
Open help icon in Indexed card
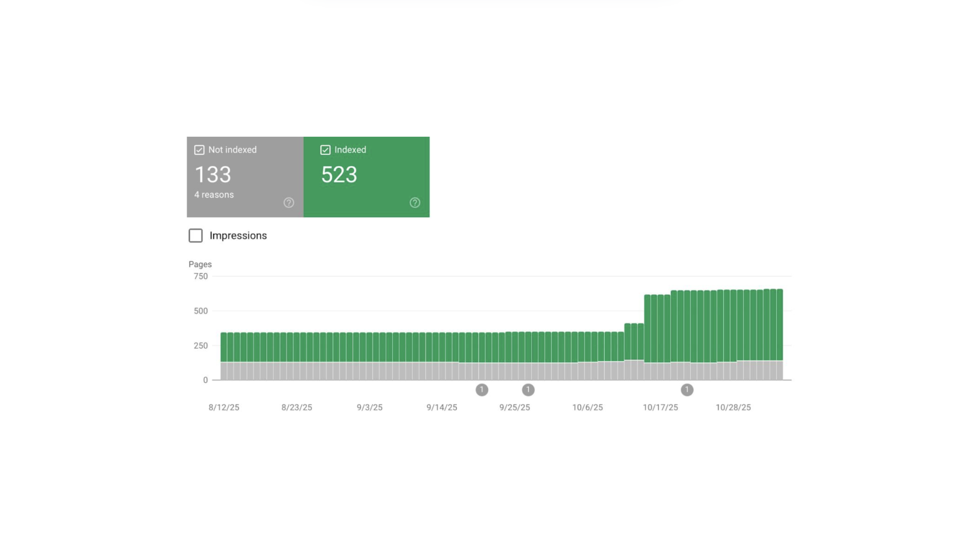415,203
